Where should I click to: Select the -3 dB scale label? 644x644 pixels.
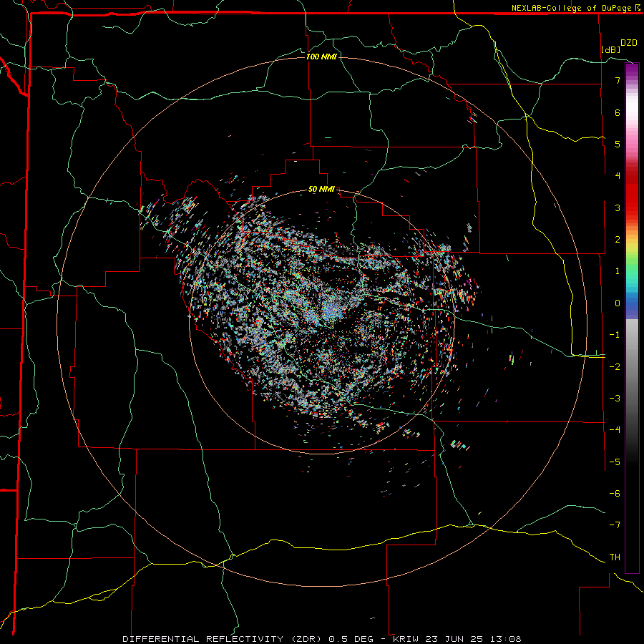615,399
